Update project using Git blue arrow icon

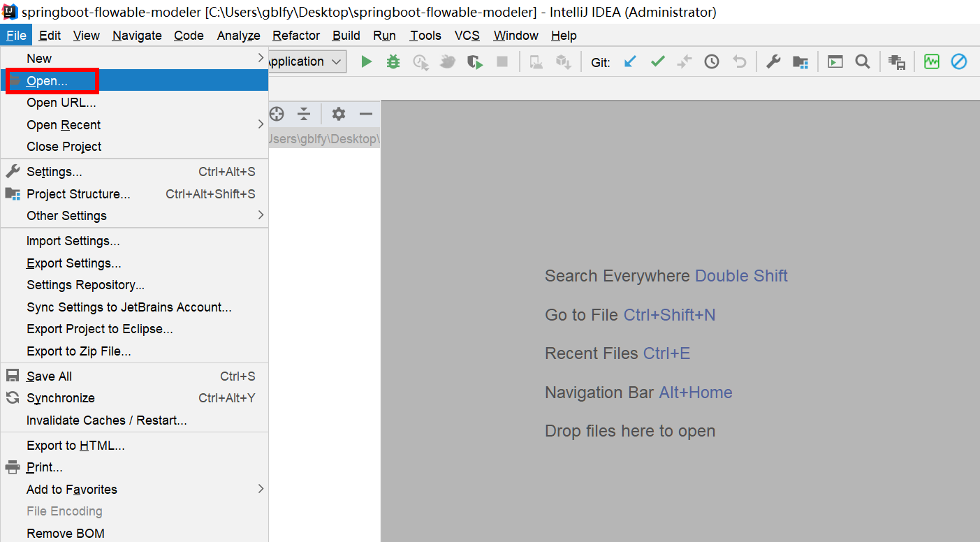[630, 61]
